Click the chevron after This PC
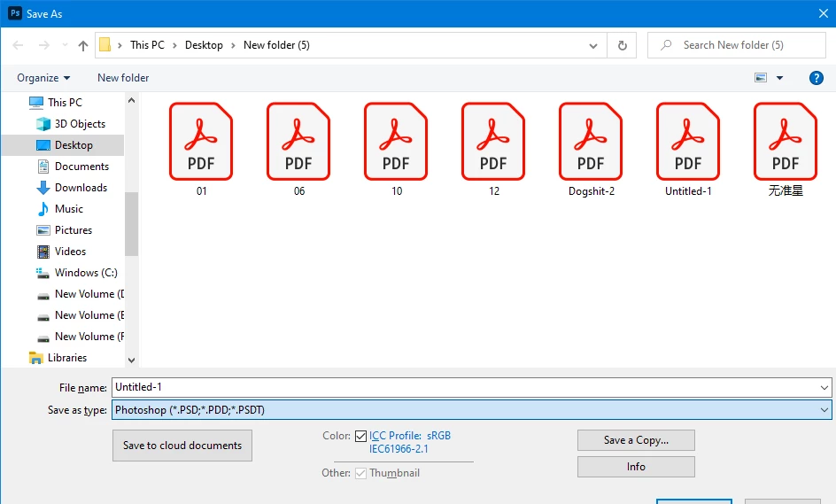The width and height of the screenshot is (836, 504). pyautogui.click(x=174, y=45)
